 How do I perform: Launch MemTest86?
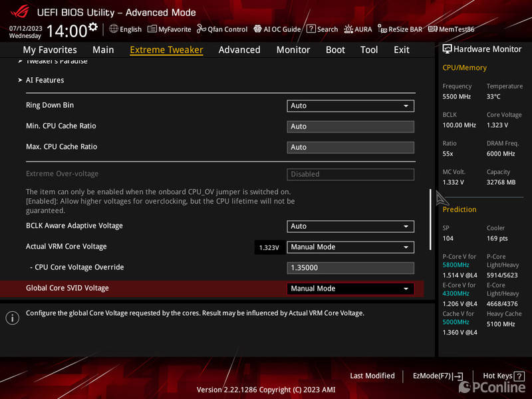452,29
